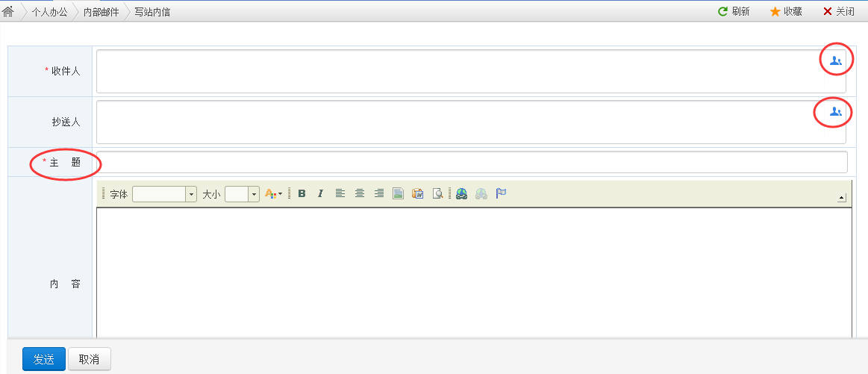
Task: Click the 主题 subject input field
Action: 472,162
